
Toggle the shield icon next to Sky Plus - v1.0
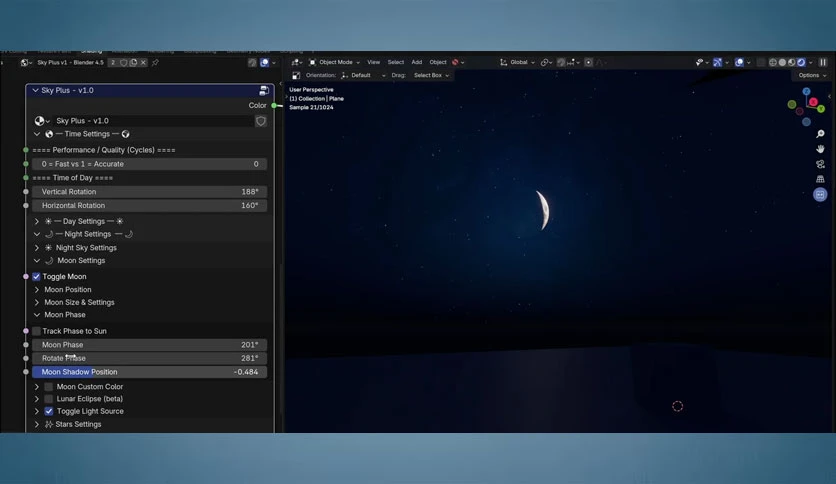point(261,121)
